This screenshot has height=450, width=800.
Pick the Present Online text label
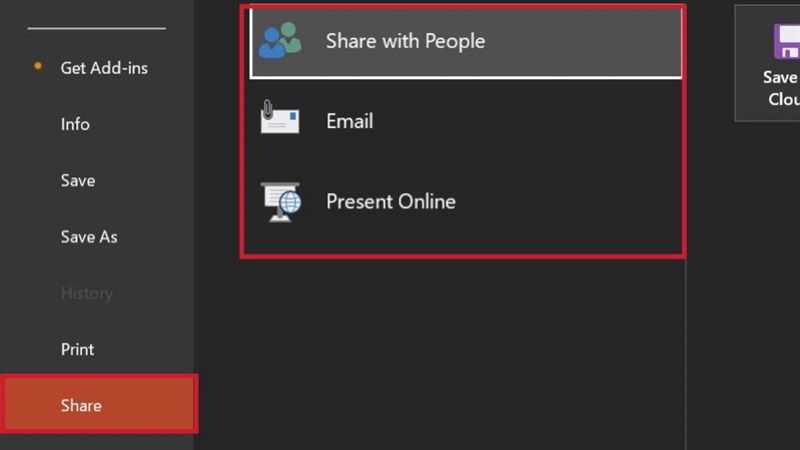tap(390, 201)
